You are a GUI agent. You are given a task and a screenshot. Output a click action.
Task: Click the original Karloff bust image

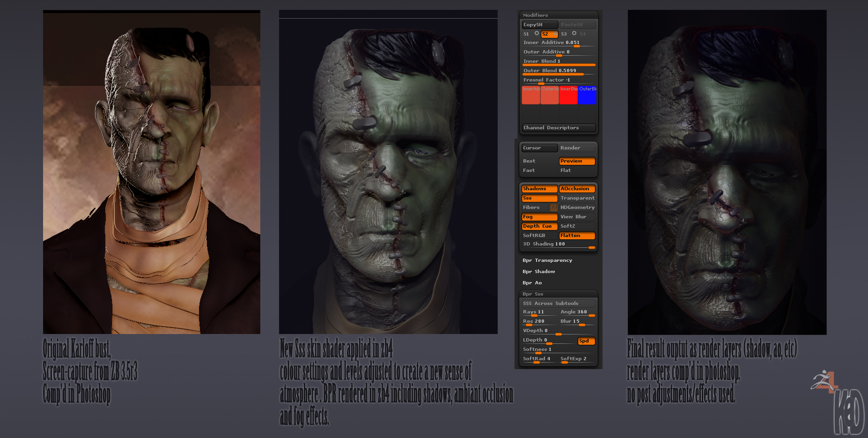pyautogui.click(x=152, y=172)
